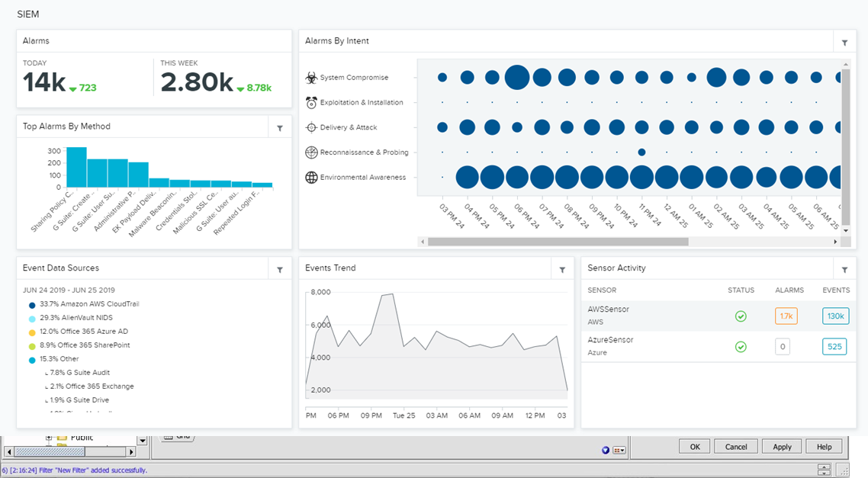Click the Delivery & Attack crosshair icon
868x478 pixels.
tap(311, 127)
